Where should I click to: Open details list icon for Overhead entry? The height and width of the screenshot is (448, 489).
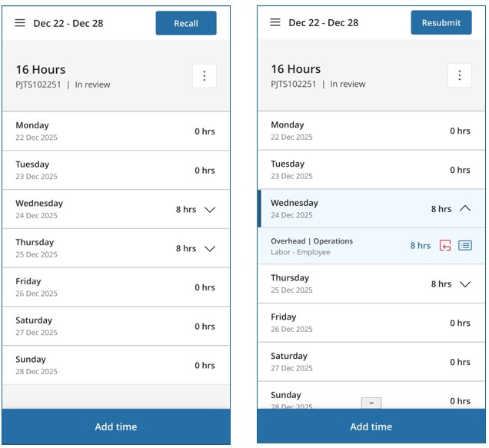(465, 246)
